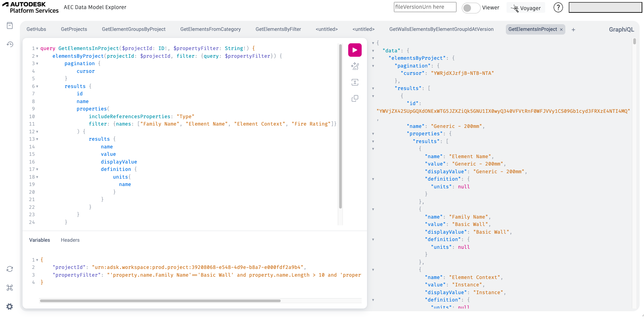Viewport: 644px width, 324px height.
Task: Click the GraphiQL title label
Action: point(621,30)
